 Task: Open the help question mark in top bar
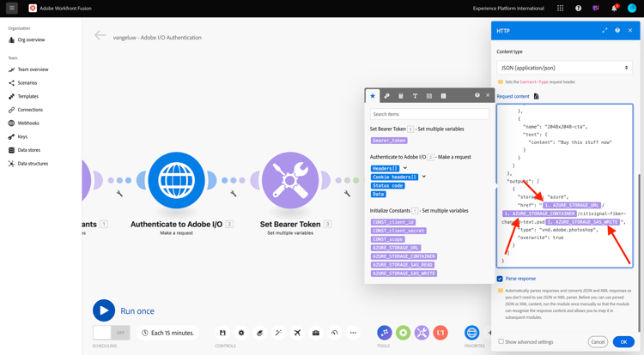[578, 9]
